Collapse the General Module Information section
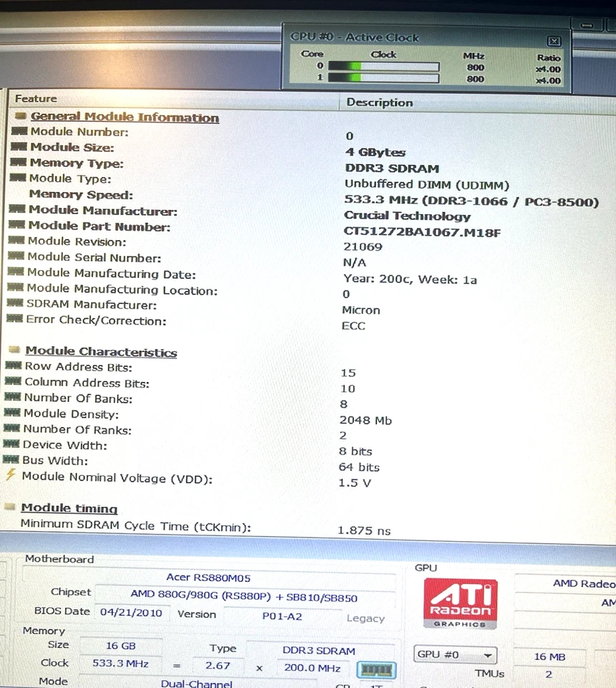 point(124,117)
